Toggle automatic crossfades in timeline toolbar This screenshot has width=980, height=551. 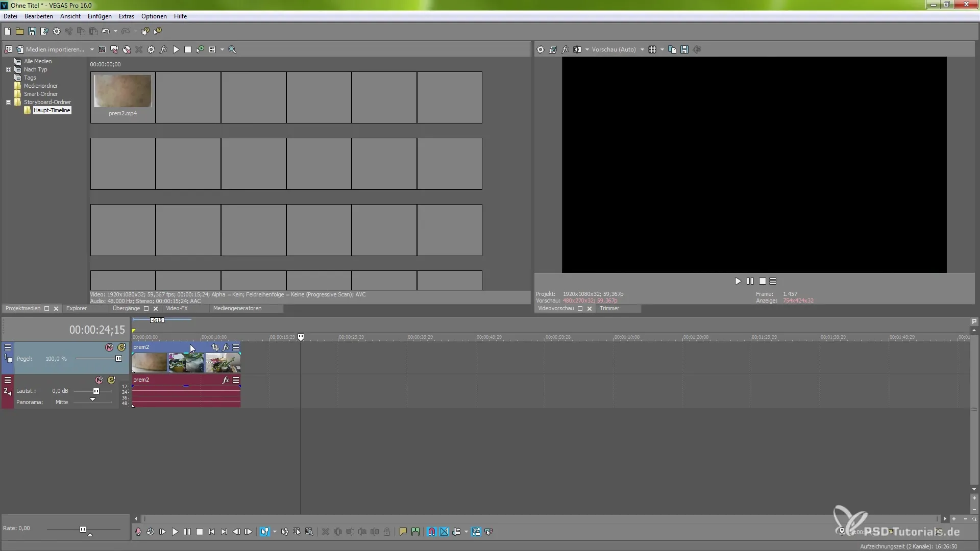coord(444,532)
